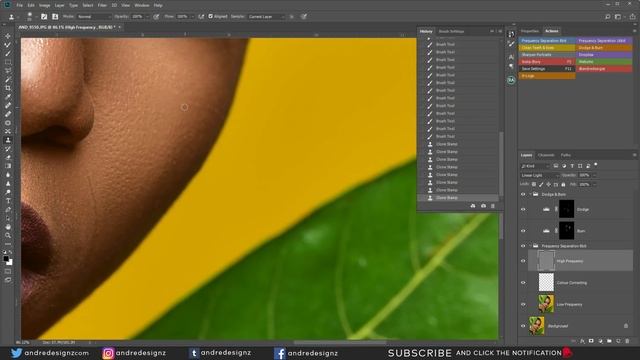
Task: Hide the Frequency Separation group
Action: coord(523,246)
